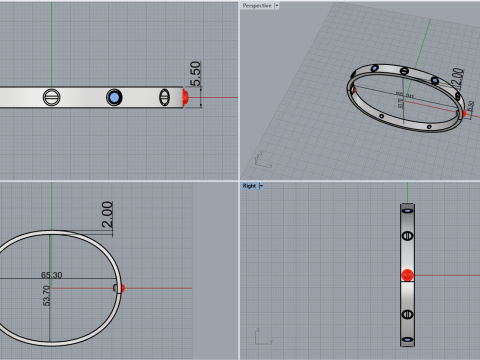Image resolution: width=480 pixels, height=360 pixels.
Task: Select the 65.30 width dimension text
Action: [x=52, y=275]
